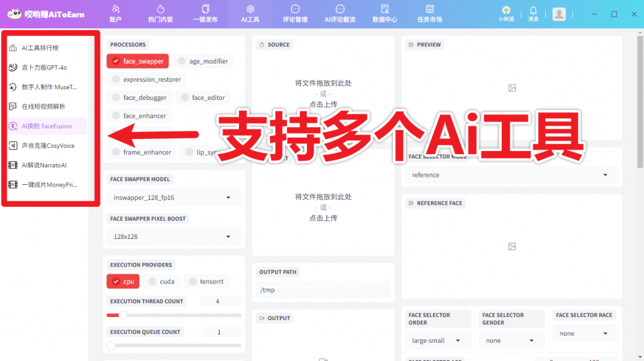Select 声音克隆CosyVoice in the sidebar
Screen dimensions: 644x361
click(x=48, y=145)
